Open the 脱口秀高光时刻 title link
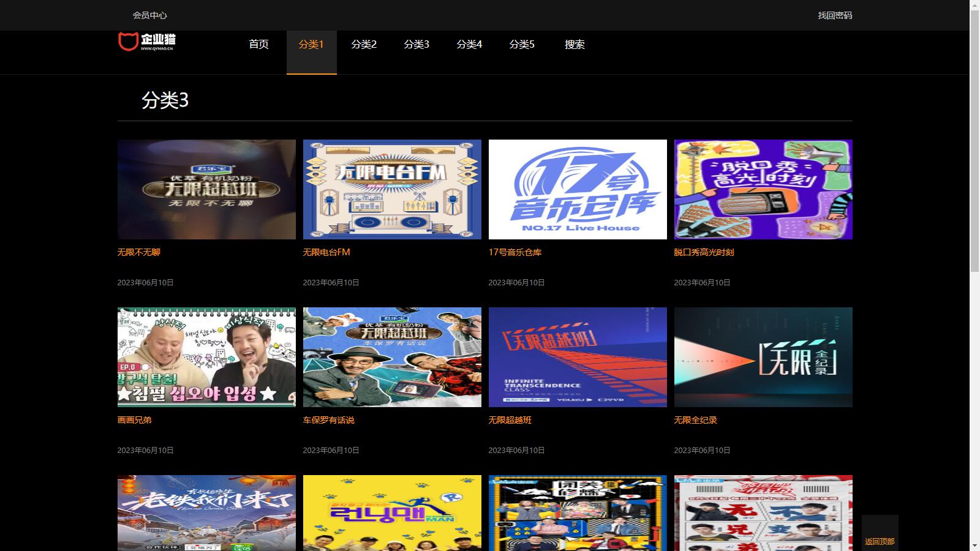This screenshot has height=551, width=980. [704, 252]
